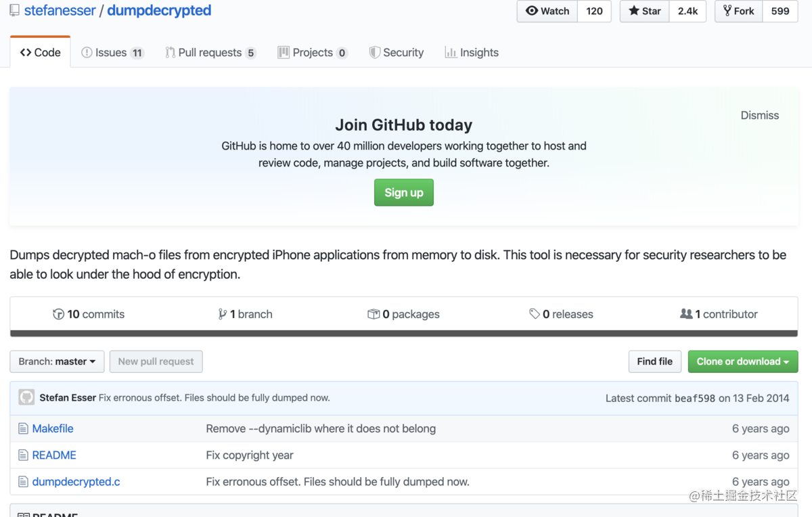Screen dimensions: 812x517
Task: Click the file icon next to dumpdecrypted.c
Action: point(23,482)
